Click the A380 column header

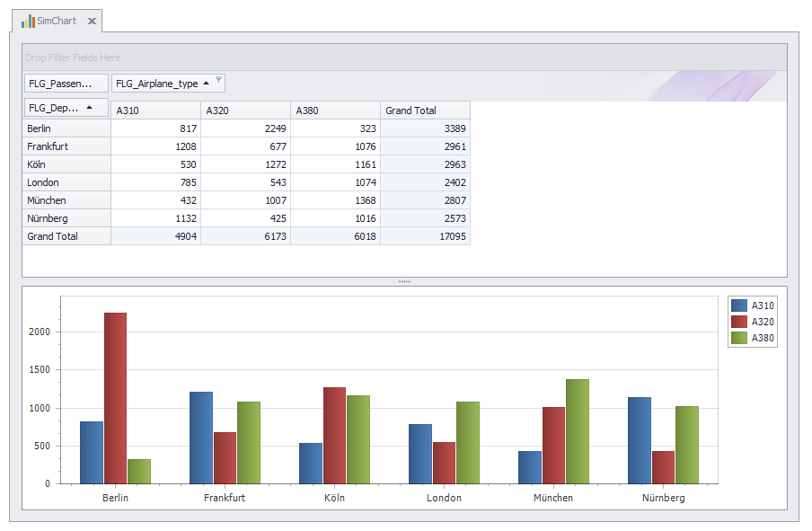coord(335,111)
